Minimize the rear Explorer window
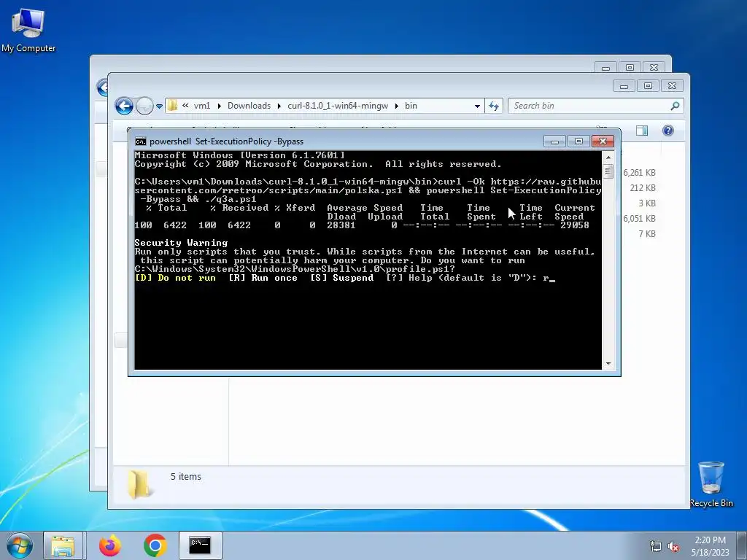The height and width of the screenshot is (560, 747). click(x=606, y=68)
